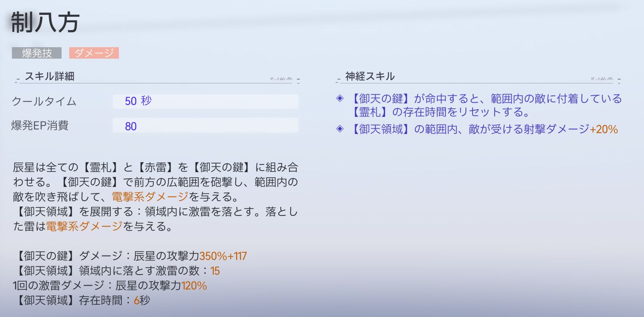Select the 爆発技 tag
Screen dimensions: 644x317
37,53
